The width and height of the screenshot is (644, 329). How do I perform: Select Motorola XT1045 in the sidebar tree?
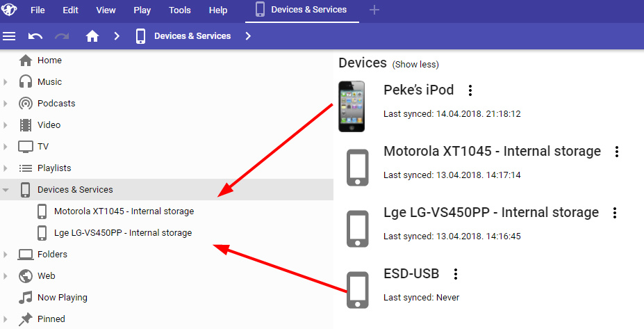(x=124, y=211)
